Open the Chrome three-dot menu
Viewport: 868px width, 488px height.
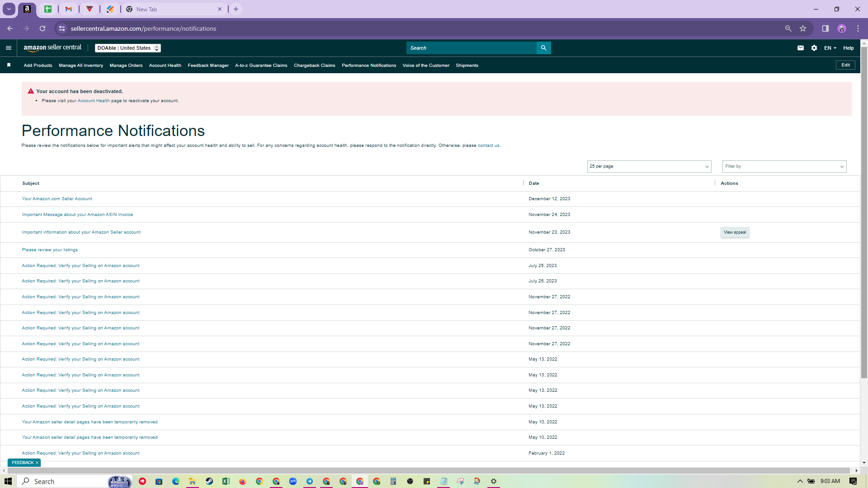[858, 28]
